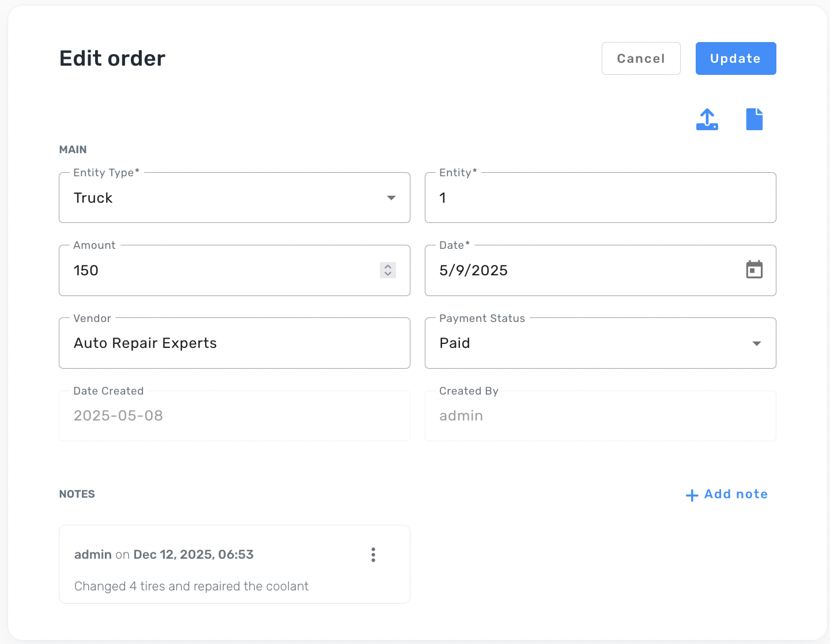830x644 pixels.
Task: Click the Amount spinner stepper
Action: click(x=388, y=270)
